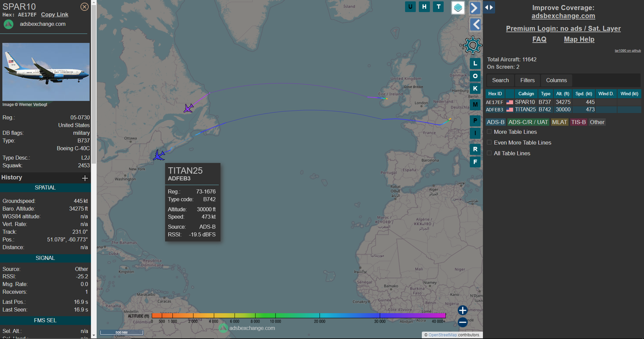Click the info panel scrollbar down arrow

pyautogui.click(x=94, y=335)
